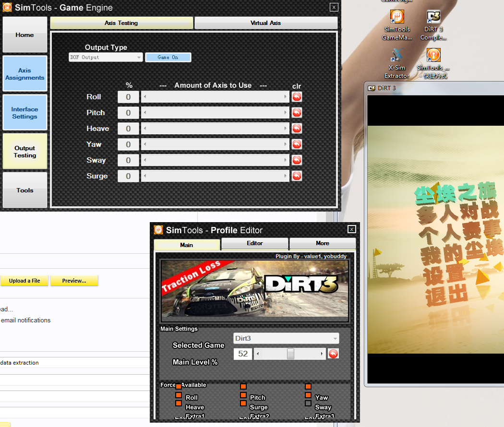Switch to the Axis Testing tab
This screenshot has height=427, width=504.
121,23
